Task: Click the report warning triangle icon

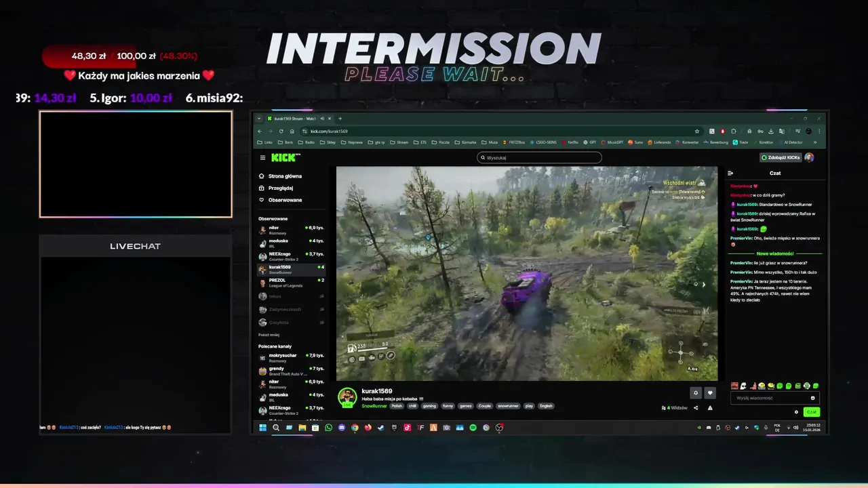Action: 710,408
